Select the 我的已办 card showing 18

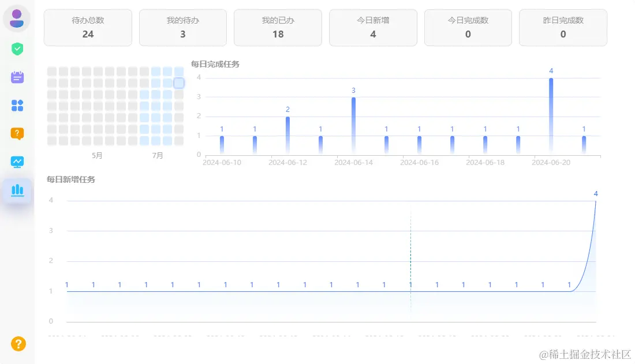coord(278,27)
